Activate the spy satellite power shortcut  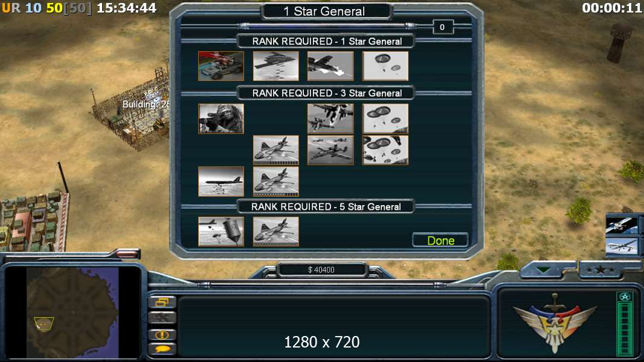click(x=622, y=224)
